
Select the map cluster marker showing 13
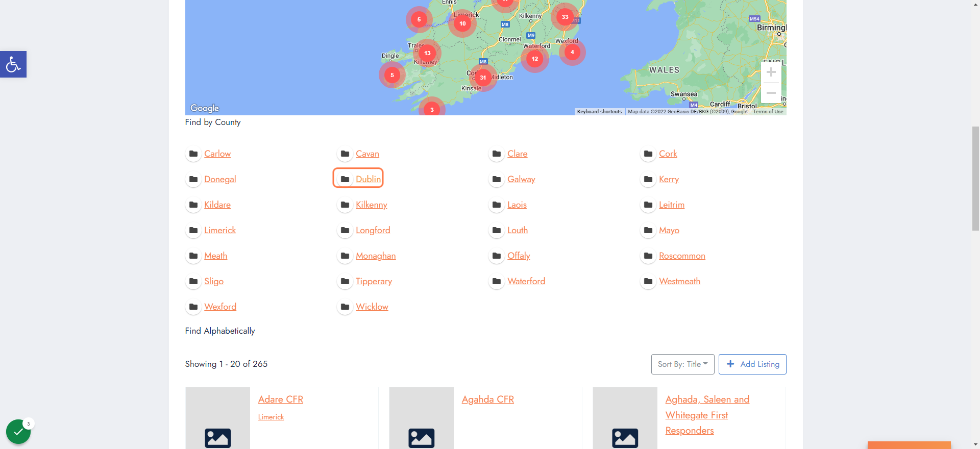(x=427, y=53)
